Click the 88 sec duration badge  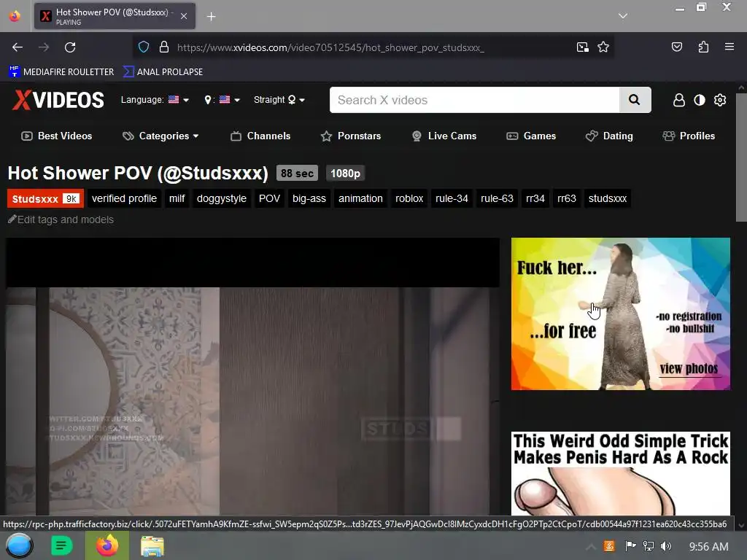297,174
